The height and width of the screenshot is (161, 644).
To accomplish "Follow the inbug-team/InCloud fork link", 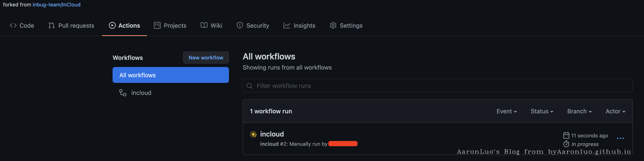I will point(56,5).
